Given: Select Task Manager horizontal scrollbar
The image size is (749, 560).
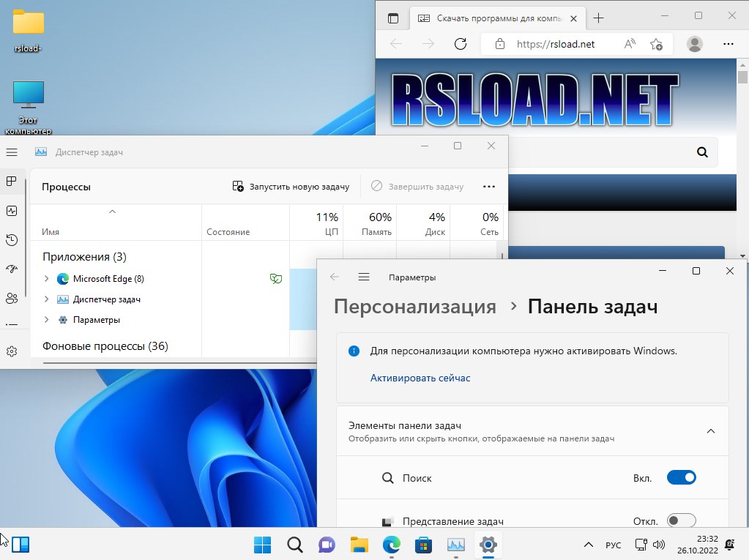Looking at the screenshot, I should point(179,363).
